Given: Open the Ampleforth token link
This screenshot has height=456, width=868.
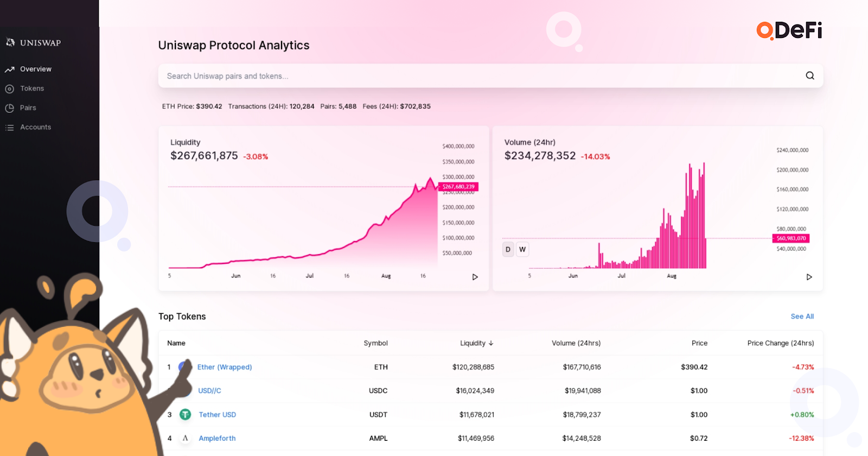Looking at the screenshot, I should coord(217,438).
